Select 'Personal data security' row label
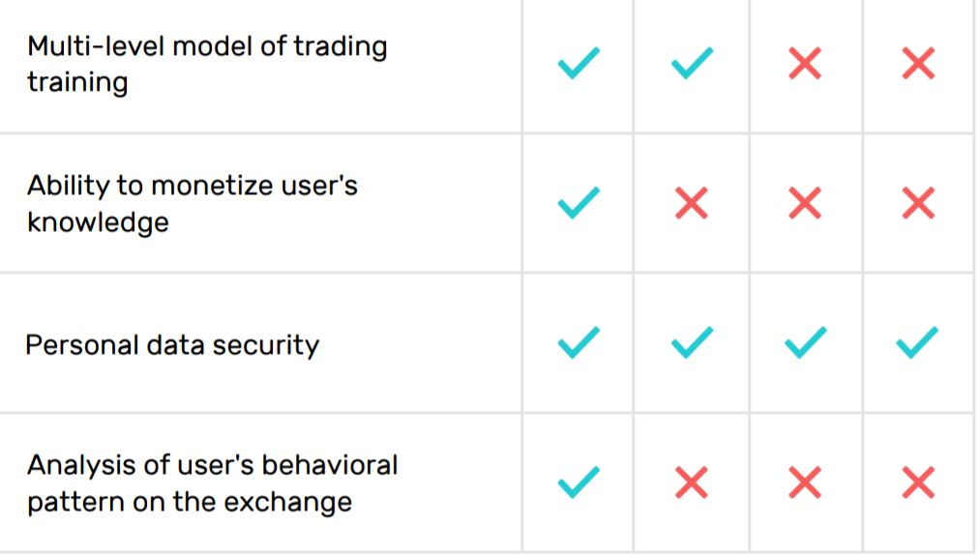The height and width of the screenshot is (556, 980). pyautogui.click(x=172, y=345)
